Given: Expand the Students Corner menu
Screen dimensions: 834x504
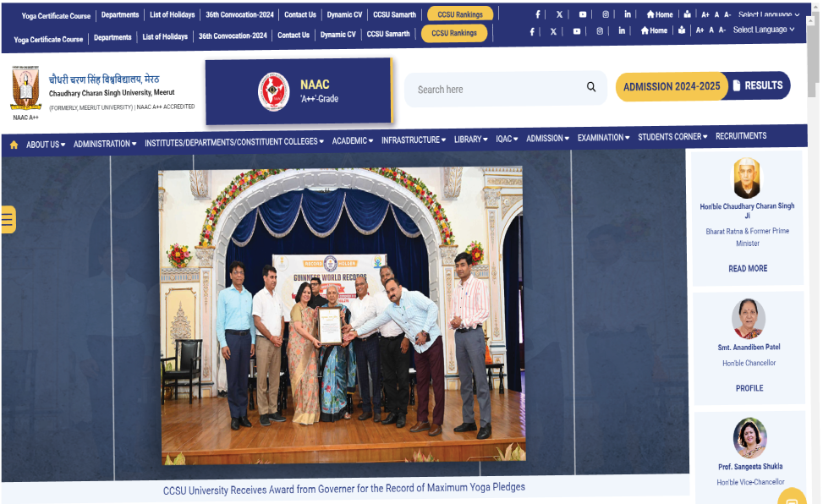Looking at the screenshot, I should 673,137.
